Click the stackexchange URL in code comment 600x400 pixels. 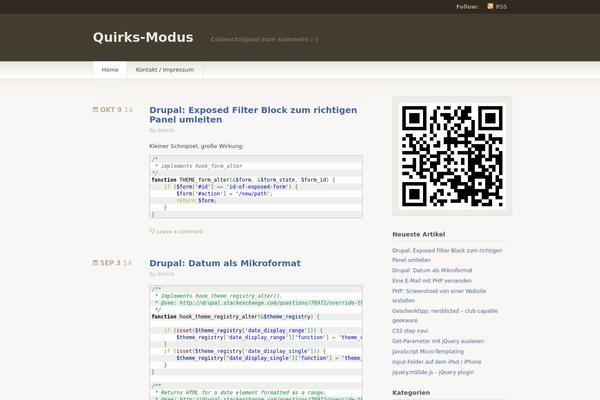click(x=271, y=303)
